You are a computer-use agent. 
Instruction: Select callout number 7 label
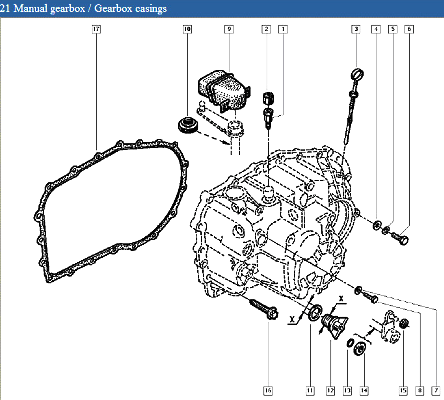tap(436, 390)
